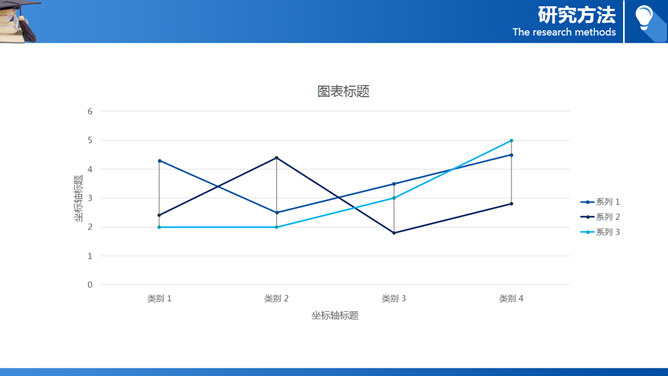Click 系列 3 data point at 类别 3
Image resolution: width=668 pixels, height=376 pixels.
394,198
